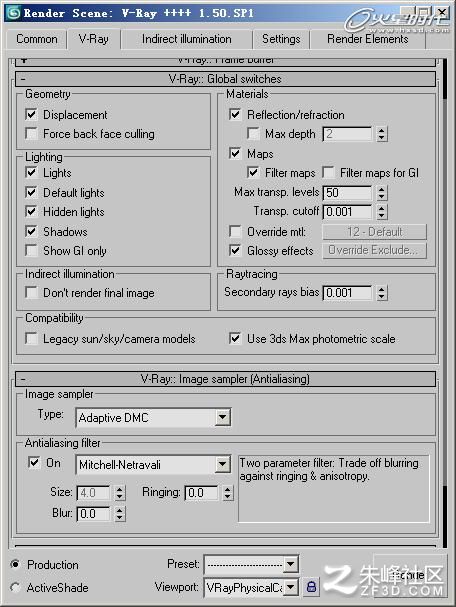
Task: Increment Max transp. levels spinner
Action: pyautogui.click(x=382, y=189)
